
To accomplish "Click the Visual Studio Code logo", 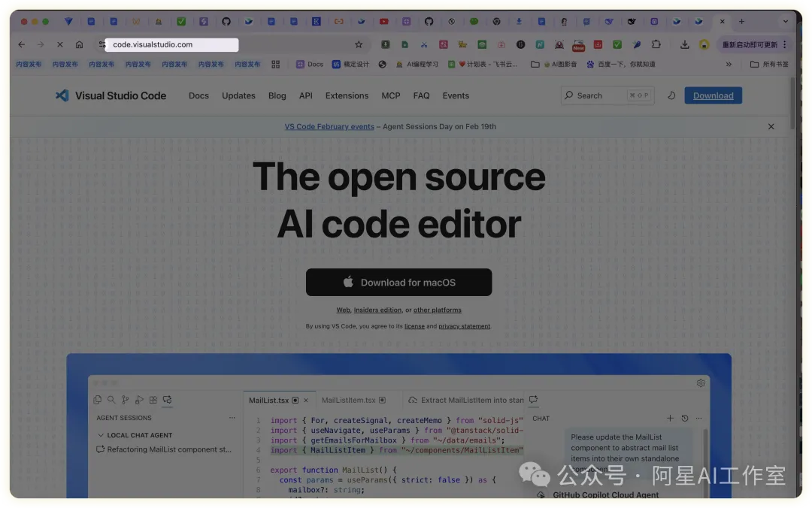I will (x=62, y=95).
